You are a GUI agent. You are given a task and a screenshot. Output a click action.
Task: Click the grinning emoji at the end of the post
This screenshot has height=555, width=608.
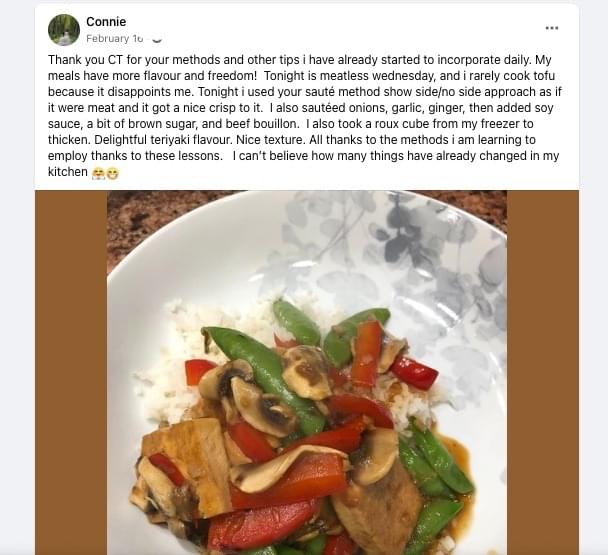(x=112, y=173)
